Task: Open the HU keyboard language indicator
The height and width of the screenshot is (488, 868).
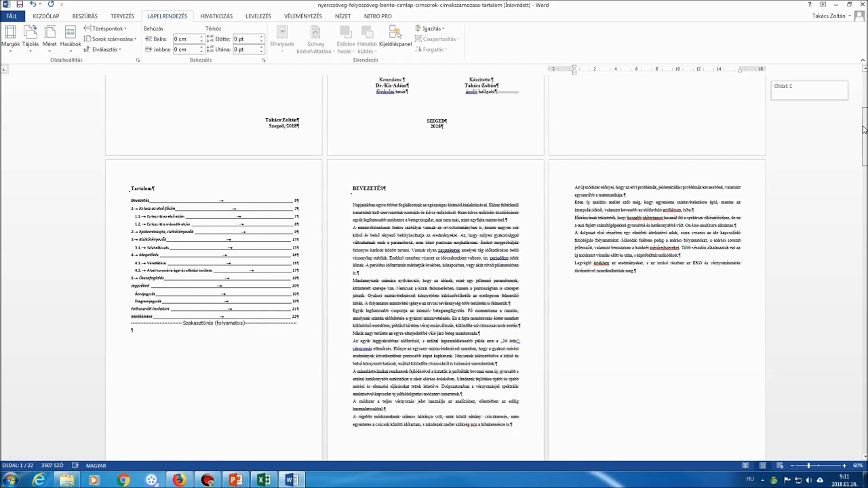Action: point(750,480)
